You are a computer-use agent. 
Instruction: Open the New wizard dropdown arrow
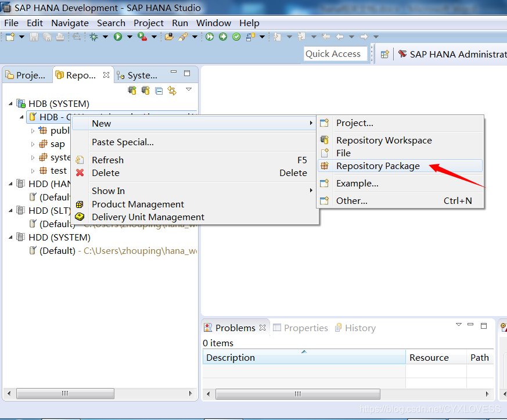tap(21, 37)
